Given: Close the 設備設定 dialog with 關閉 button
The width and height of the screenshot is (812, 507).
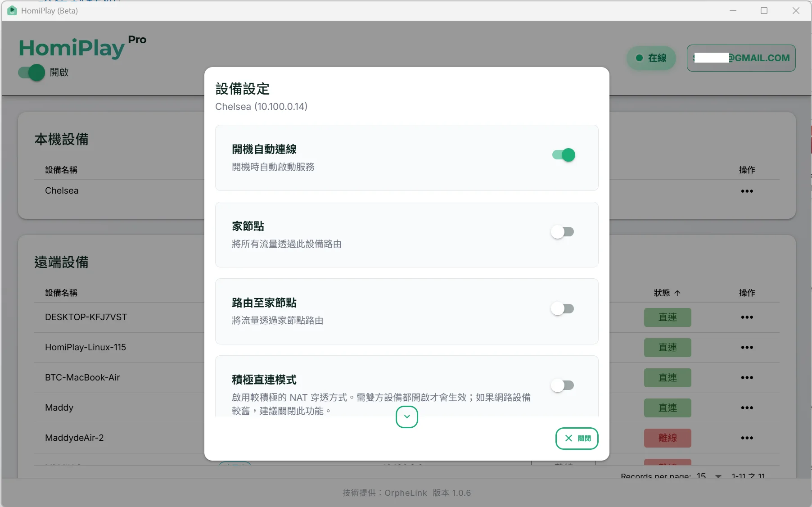Looking at the screenshot, I should pyautogui.click(x=577, y=439).
